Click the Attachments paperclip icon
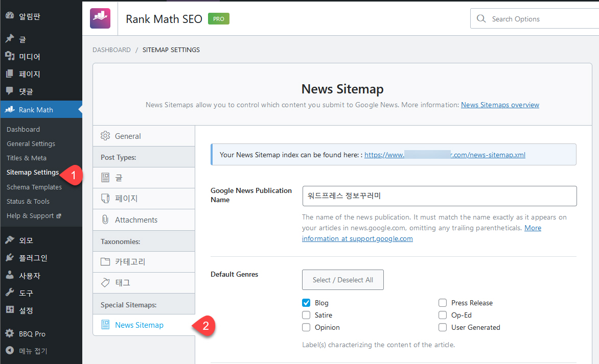This screenshot has width=599, height=364. [105, 220]
